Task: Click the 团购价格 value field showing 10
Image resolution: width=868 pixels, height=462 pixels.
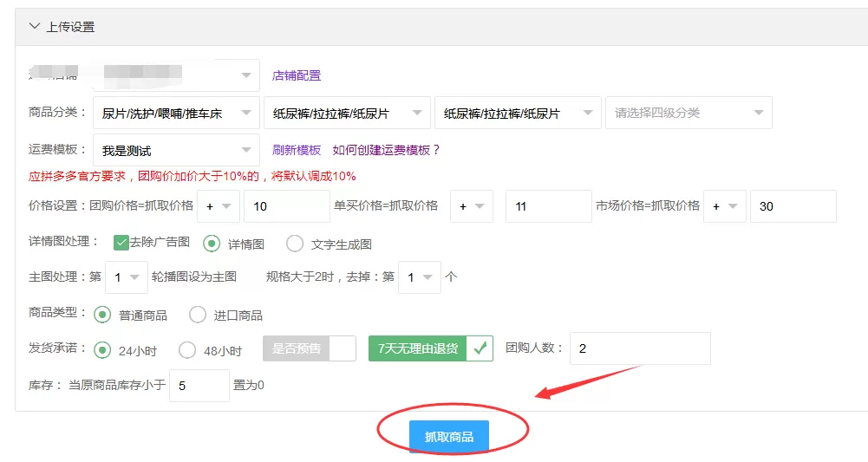Action: tap(287, 206)
